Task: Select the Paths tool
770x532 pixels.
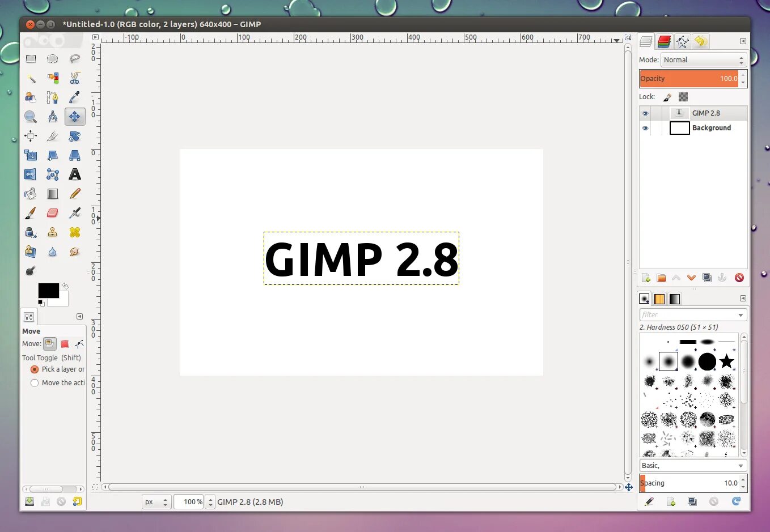Action: coord(53,97)
